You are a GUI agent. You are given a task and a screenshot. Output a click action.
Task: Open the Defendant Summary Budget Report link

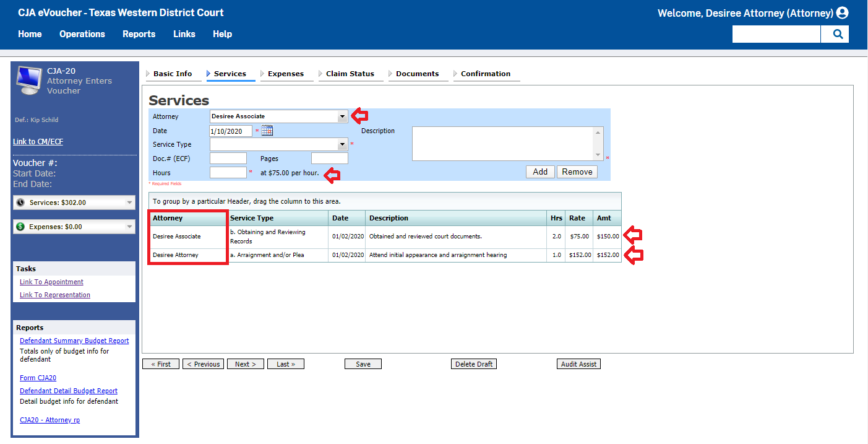coord(74,341)
